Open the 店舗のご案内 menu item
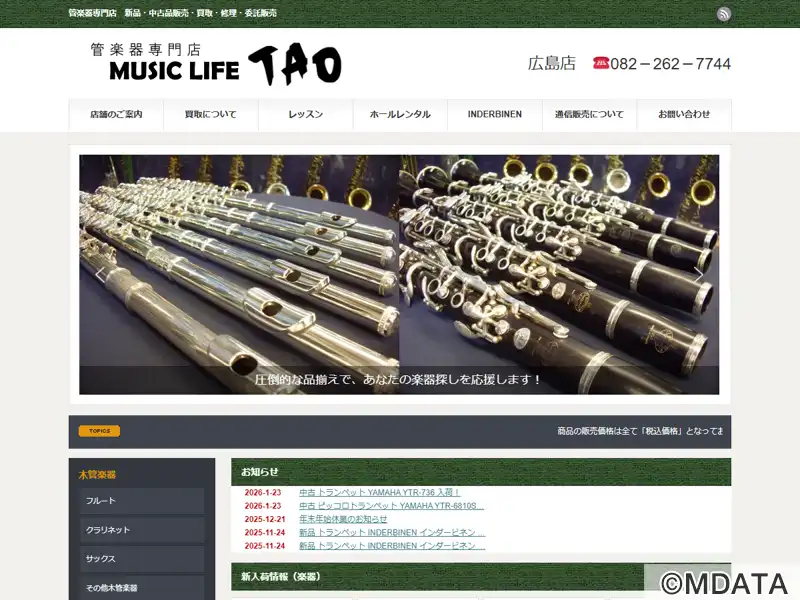The image size is (800, 600). (116, 115)
